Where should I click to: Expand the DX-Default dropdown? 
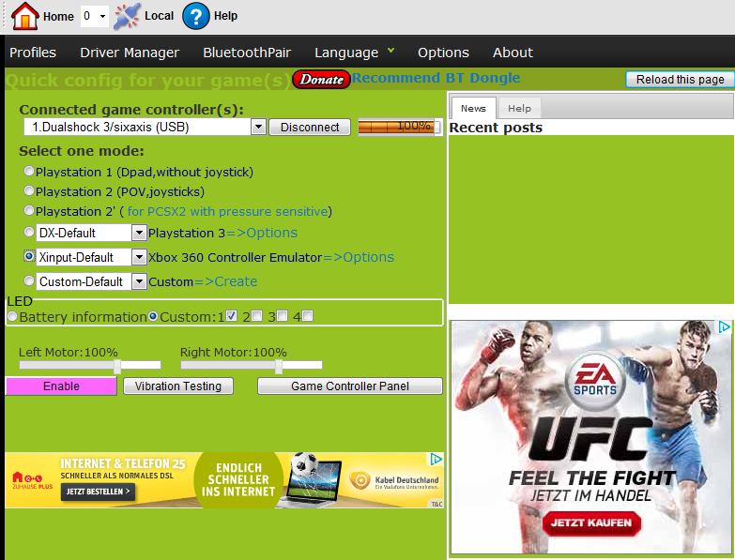[x=139, y=233]
